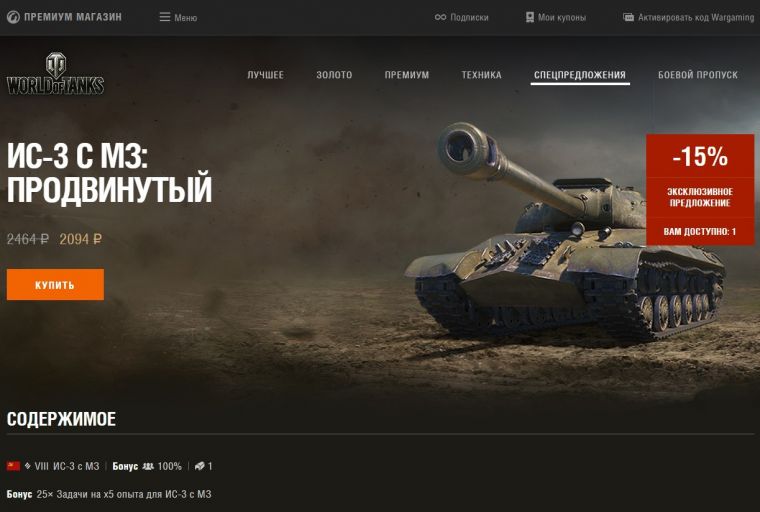Screen dimensions: 760x512
Task: Click the heavy tank class icon
Action: pos(28,466)
